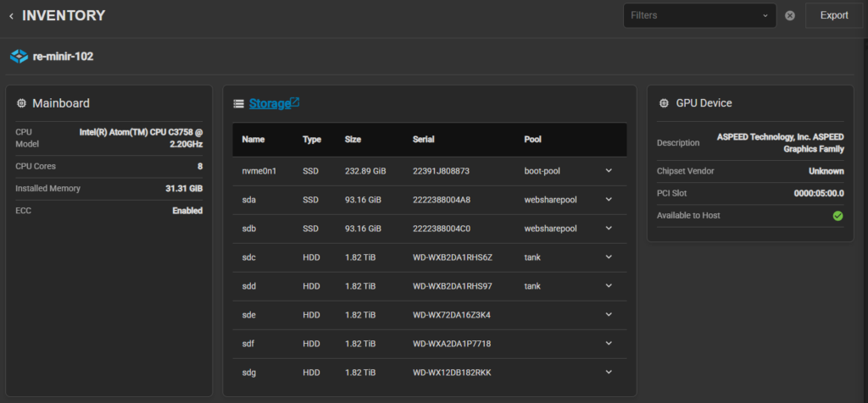
Task: Click the Pool column header
Action: tap(532, 140)
